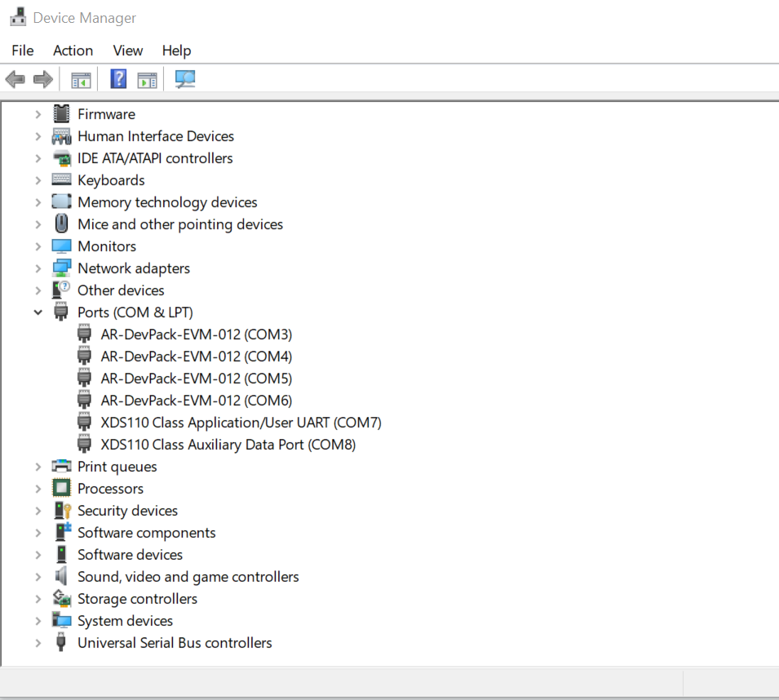This screenshot has height=700, width=779.
Task: Expand the System devices chevron
Action: pyautogui.click(x=38, y=621)
